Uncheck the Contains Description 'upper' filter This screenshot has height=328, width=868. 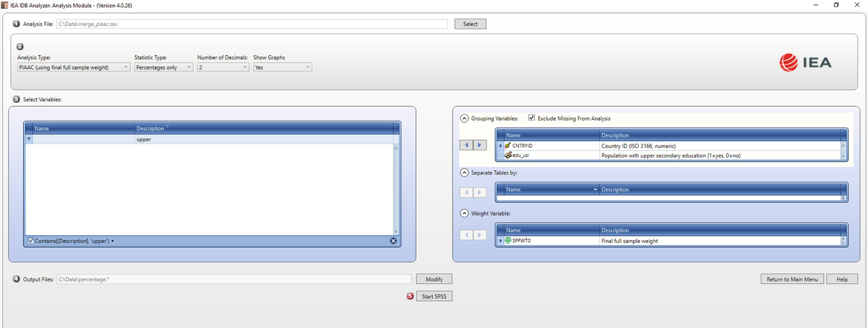pyautogui.click(x=31, y=241)
